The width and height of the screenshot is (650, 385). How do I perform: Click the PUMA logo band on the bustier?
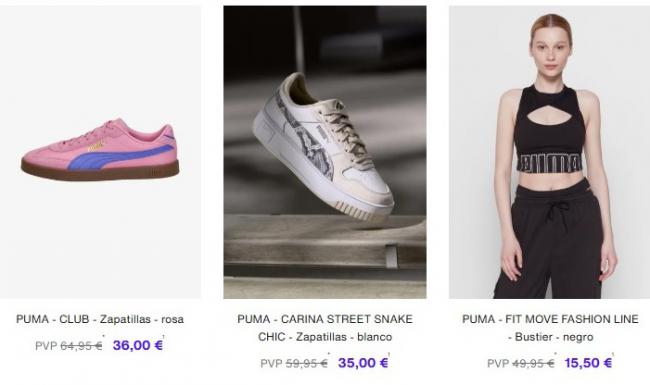[549, 163]
